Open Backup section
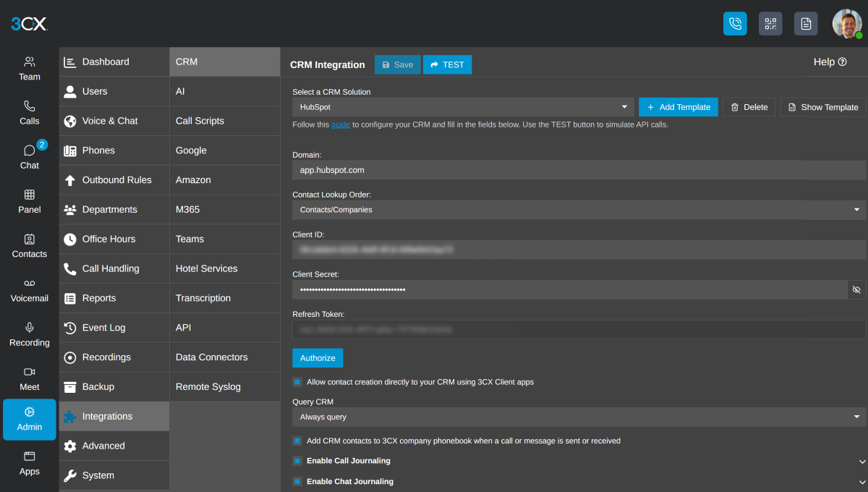This screenshot has width=868, height=492. pyautogui.click(x=114, y=387)
